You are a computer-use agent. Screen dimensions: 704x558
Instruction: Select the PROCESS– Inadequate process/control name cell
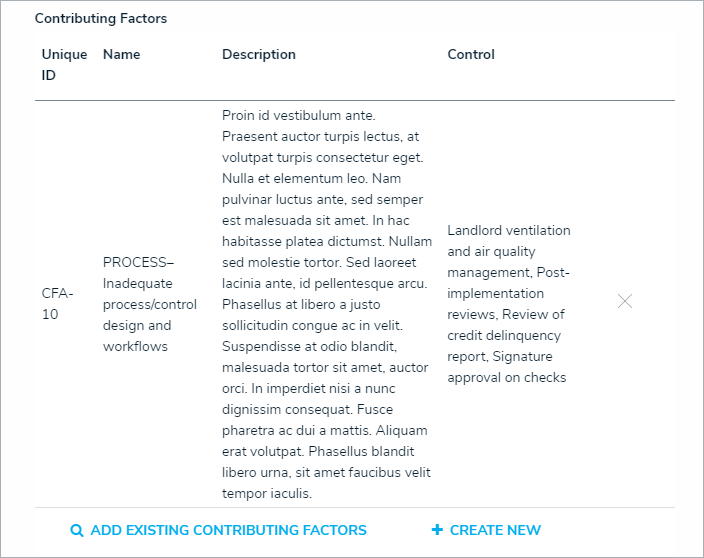click(x=136, y=304)
